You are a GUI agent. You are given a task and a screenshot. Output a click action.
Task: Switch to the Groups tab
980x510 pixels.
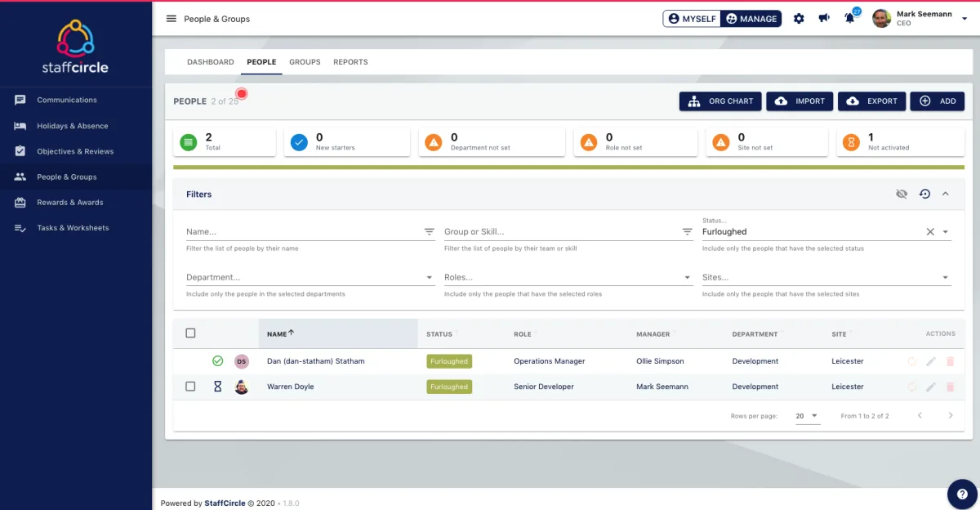coord(305,62)
